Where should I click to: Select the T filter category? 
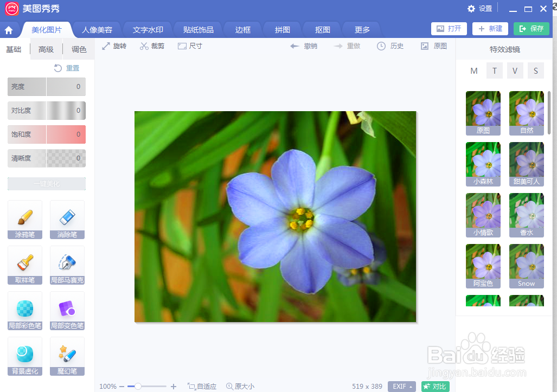click(x=495, y=70)
